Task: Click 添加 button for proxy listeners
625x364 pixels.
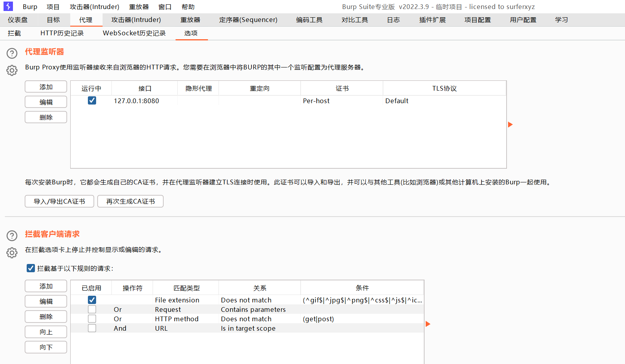Action: pos(46,87)
